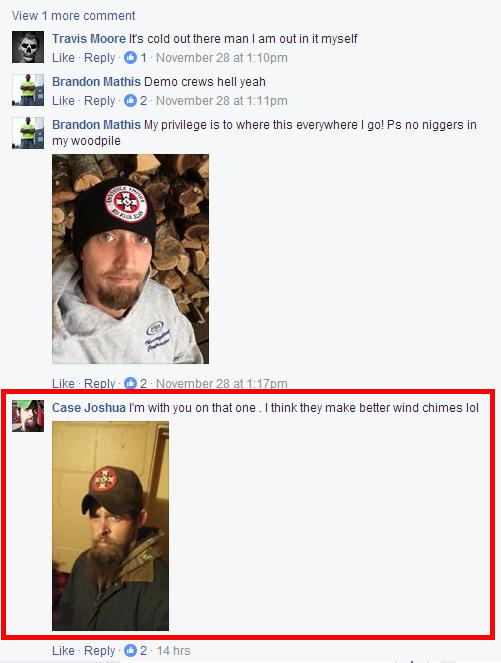Open Case Joshua's profile picture

tap(28, 416)
